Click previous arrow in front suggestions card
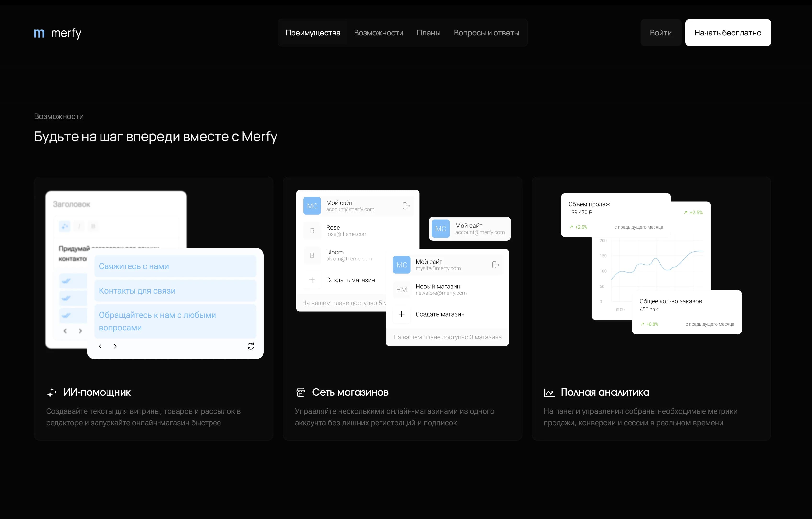This screenshot has height=519, width=812. pyautogui.click(x=100, y=346)
